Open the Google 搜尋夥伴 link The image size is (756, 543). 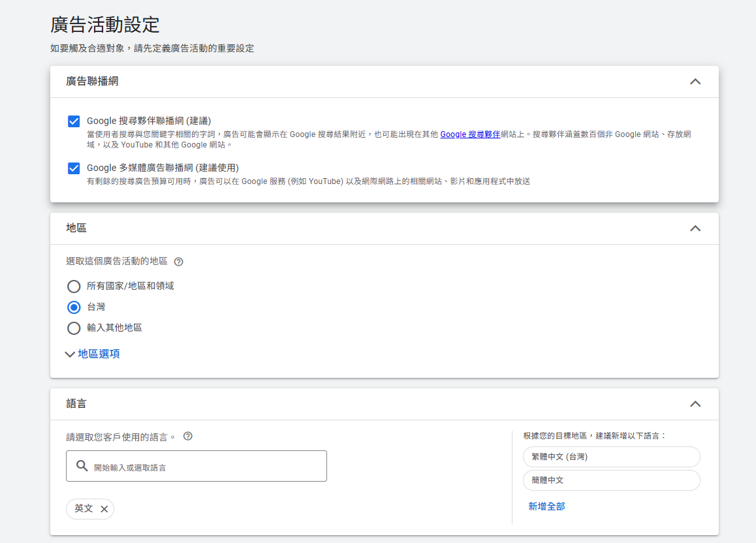pos(470,134)
